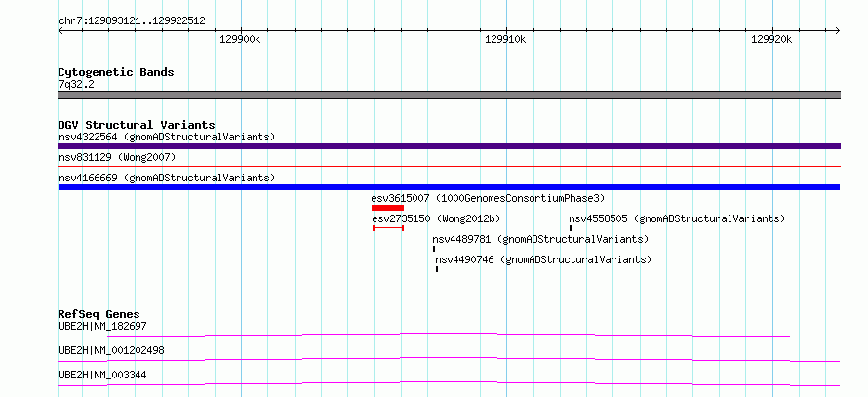Click the right arrowhead of the ruler

tap(837, 30)
